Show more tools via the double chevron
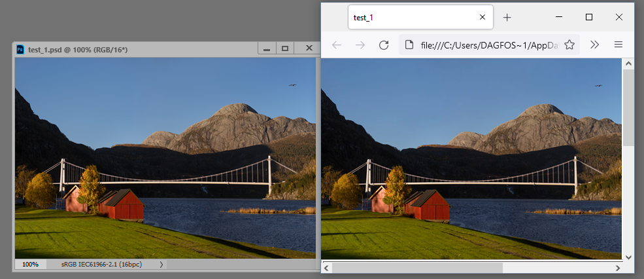The image size is (644, 279). coord(595,45)
